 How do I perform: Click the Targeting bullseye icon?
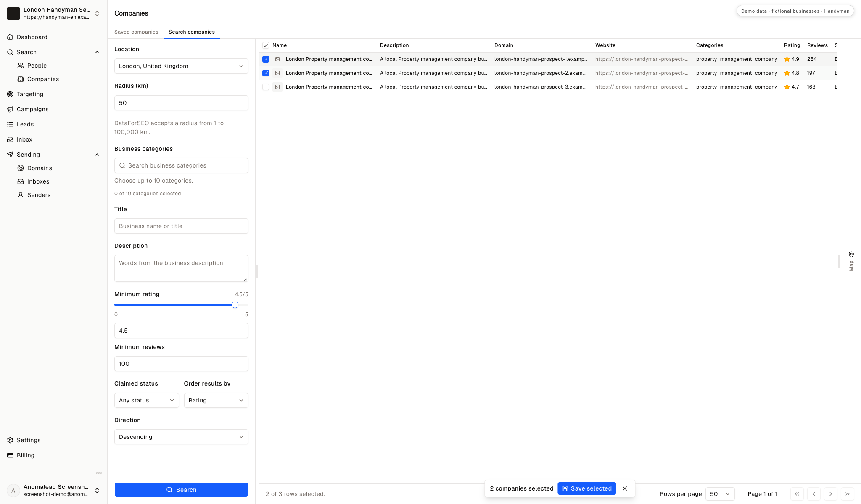[x=10, y=94]
